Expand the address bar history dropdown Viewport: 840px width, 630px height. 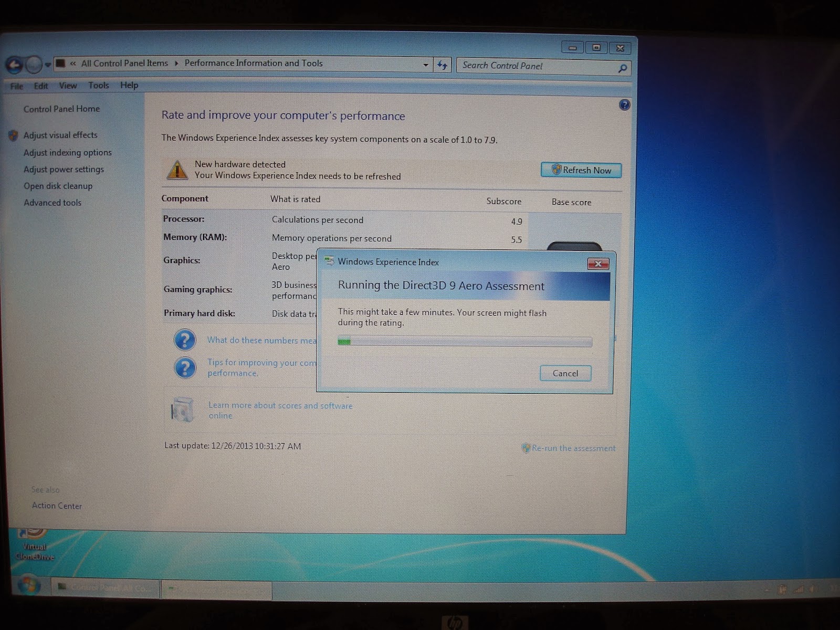tap(426, 65)
